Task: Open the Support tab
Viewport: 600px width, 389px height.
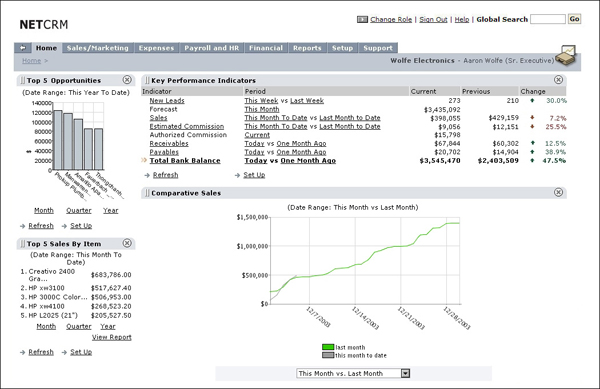Action: coord(378,48)
